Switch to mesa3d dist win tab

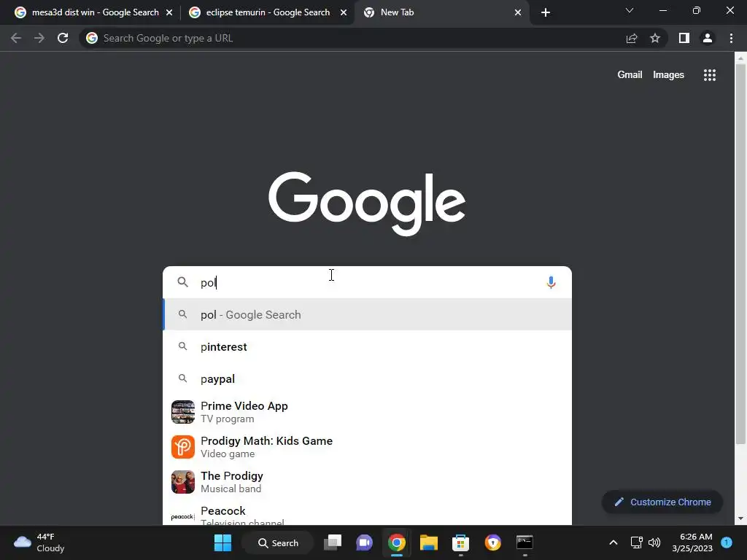point(94,12)
